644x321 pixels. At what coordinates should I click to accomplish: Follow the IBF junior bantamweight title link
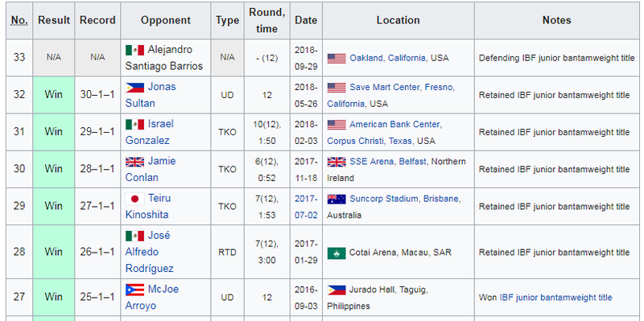tap(555, 298)
